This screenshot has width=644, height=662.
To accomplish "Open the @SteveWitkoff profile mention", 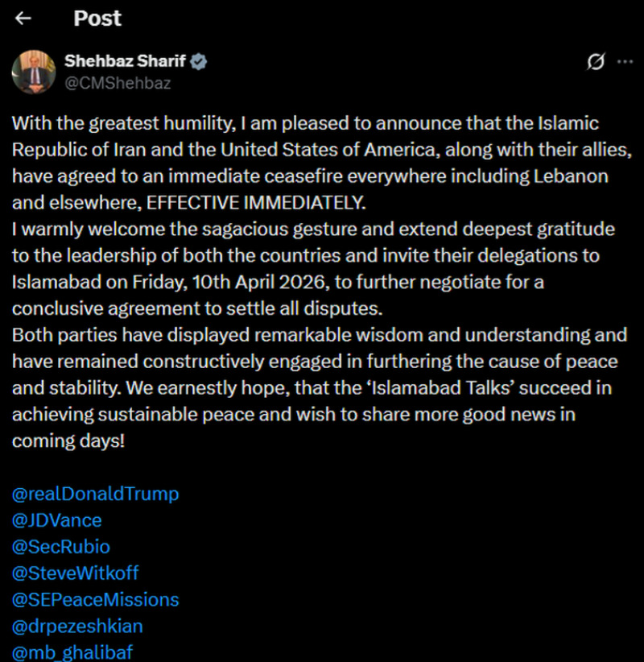I will point(75,573).
